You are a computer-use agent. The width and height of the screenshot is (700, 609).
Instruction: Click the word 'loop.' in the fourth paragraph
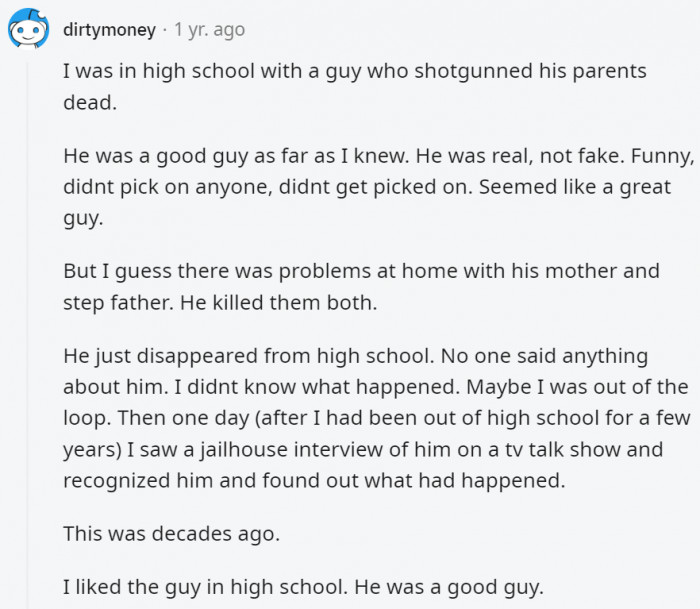[87, 418]
